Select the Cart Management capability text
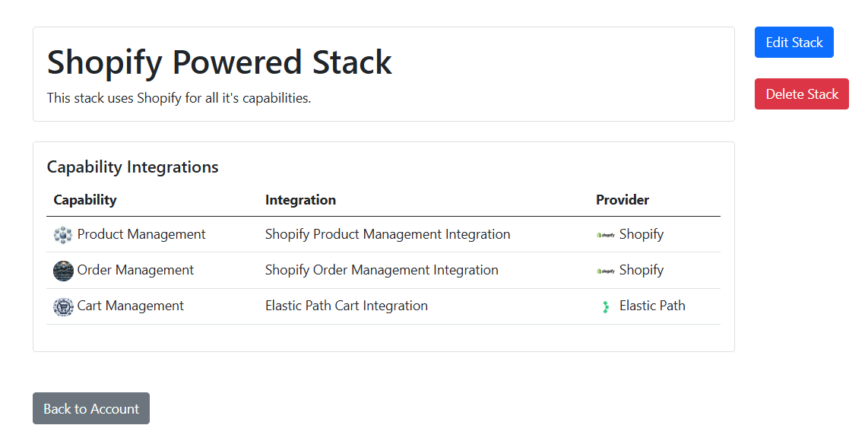This screenshot has width=868, height=441. 131,306
